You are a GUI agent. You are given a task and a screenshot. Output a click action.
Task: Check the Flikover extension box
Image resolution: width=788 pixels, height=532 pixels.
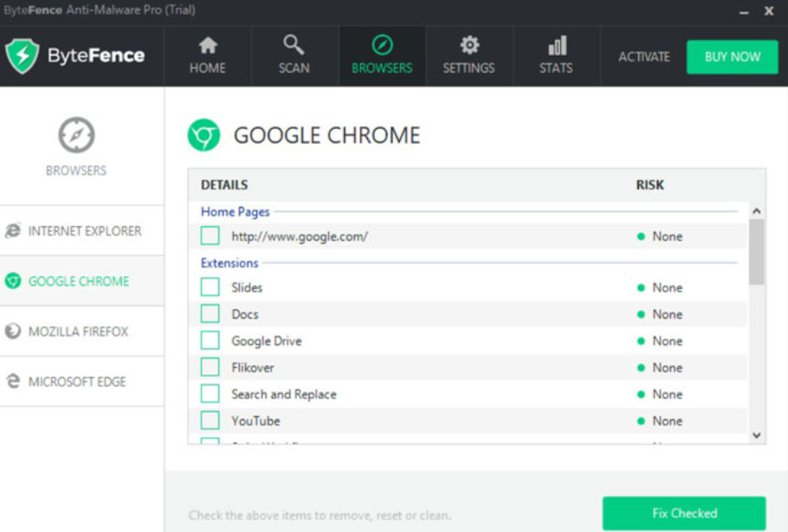click(x=210, y=367)
